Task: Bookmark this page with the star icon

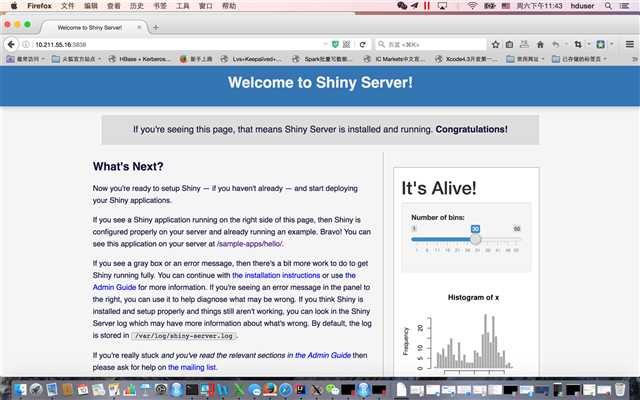Action: (x=496, y=44)
